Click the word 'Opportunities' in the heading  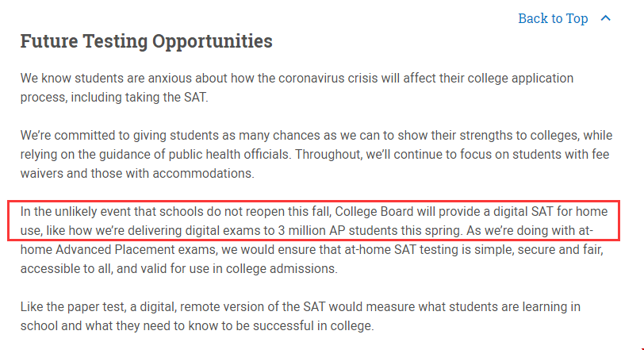tap(213, 41)
